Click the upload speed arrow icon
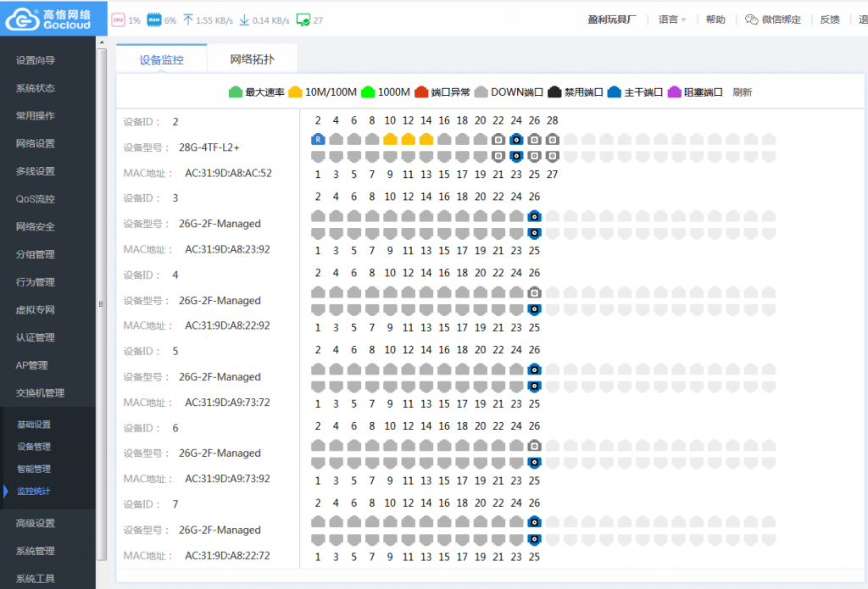Image resolution: width=868 pixels, height=589 pixels. click(188, 19)
